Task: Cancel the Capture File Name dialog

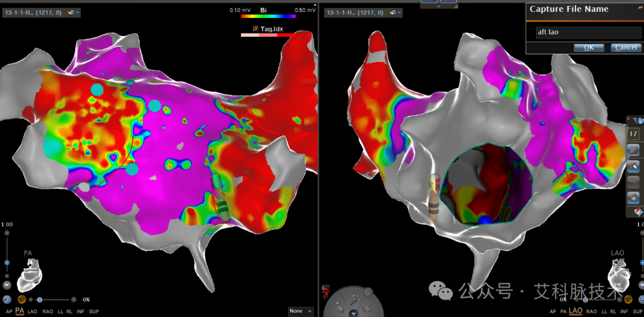Action: click(x=626, y=47)
